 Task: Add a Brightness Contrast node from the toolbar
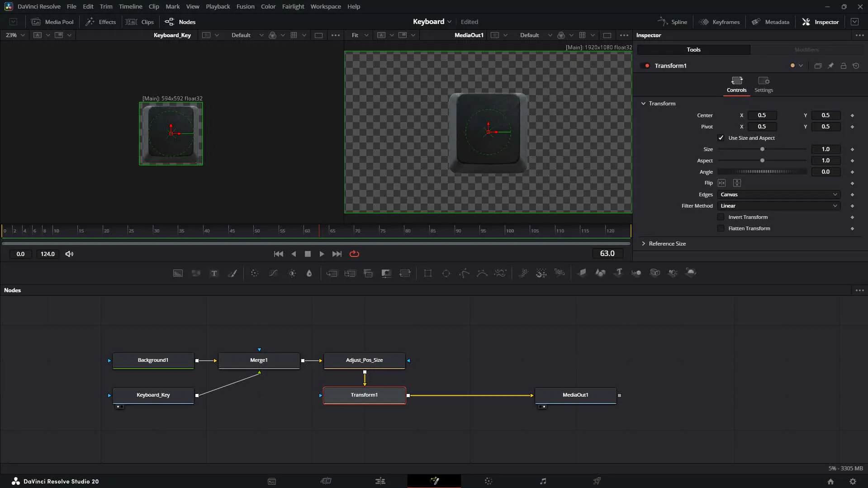(292, 273)
